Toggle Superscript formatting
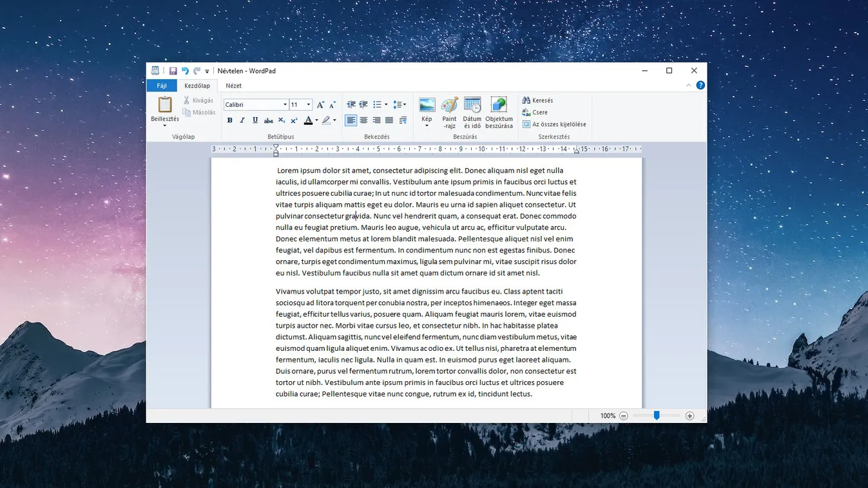 294,120
